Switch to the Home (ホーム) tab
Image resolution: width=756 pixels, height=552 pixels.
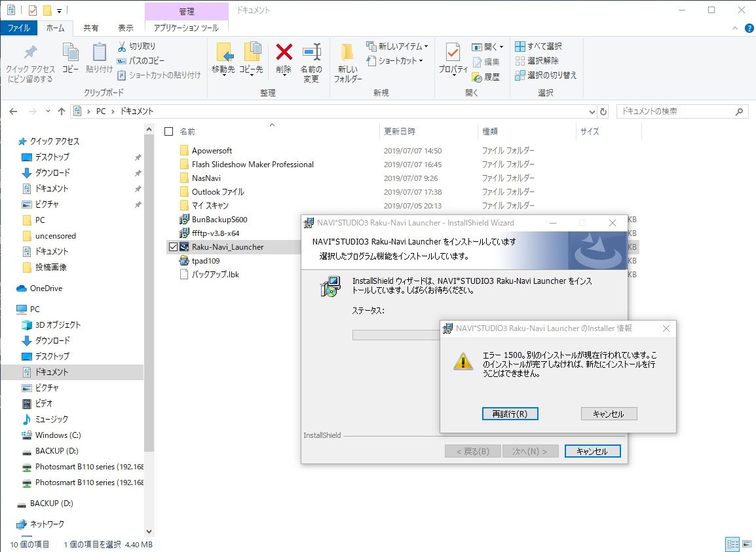click(56, 28)
